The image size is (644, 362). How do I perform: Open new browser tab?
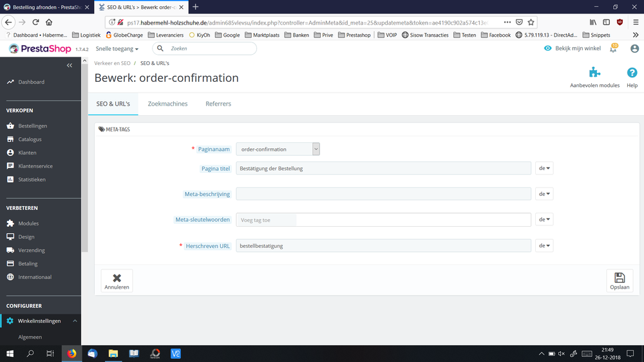[x=196, y=7]
